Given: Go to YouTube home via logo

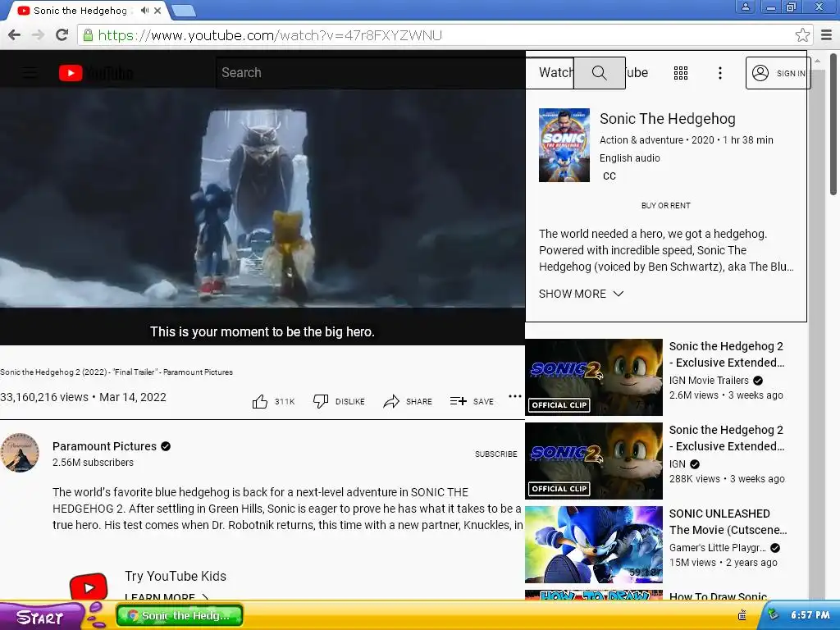Looking at the screenshot, I should (97, 73).
